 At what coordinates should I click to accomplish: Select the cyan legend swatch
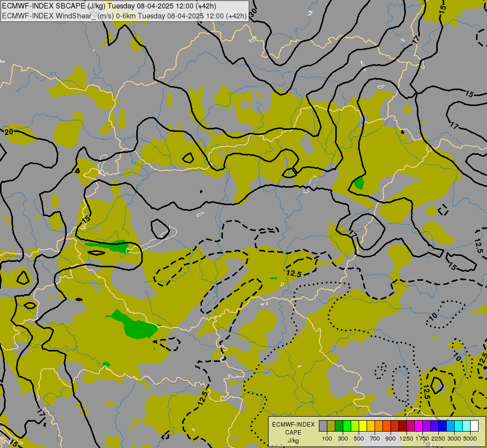click(x=459, y=426)
